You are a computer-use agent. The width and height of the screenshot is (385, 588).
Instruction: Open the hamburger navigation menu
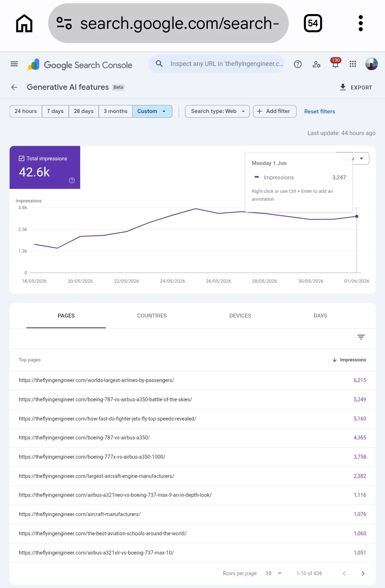click(14, 64)
